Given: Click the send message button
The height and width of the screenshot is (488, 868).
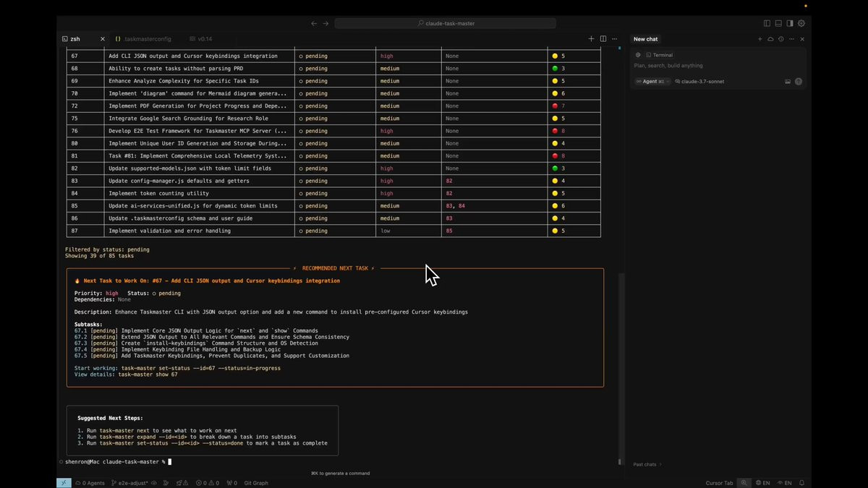Looking at the screenshot, I should (799, 82).
